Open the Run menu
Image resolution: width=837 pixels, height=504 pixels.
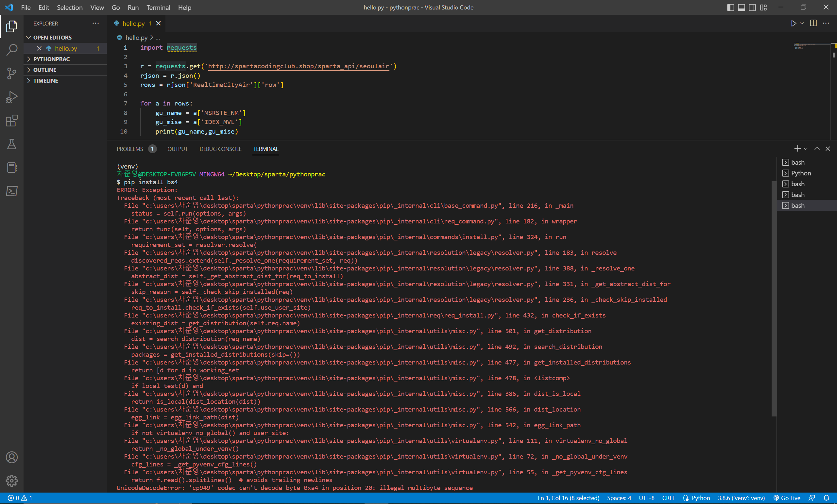coord(133,8)
